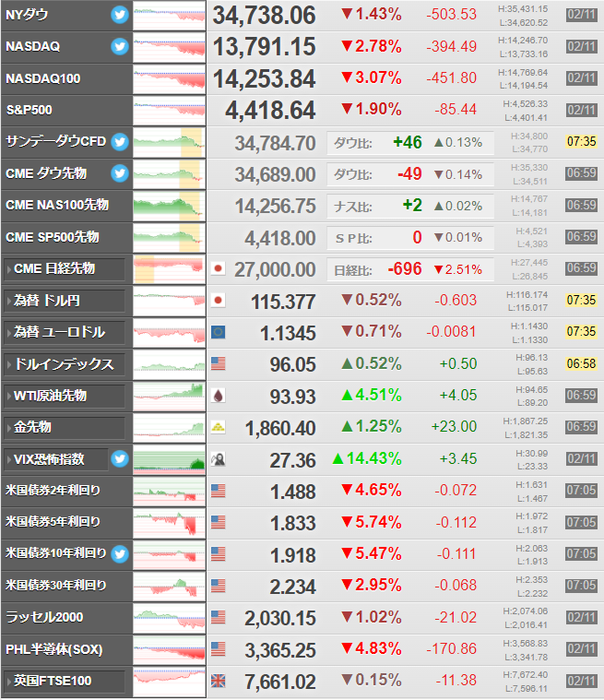Image resolution: width=604 pixels, height=700 pixels.
Task: Open the S&P500 mini chart
Action: click(169, 111)
